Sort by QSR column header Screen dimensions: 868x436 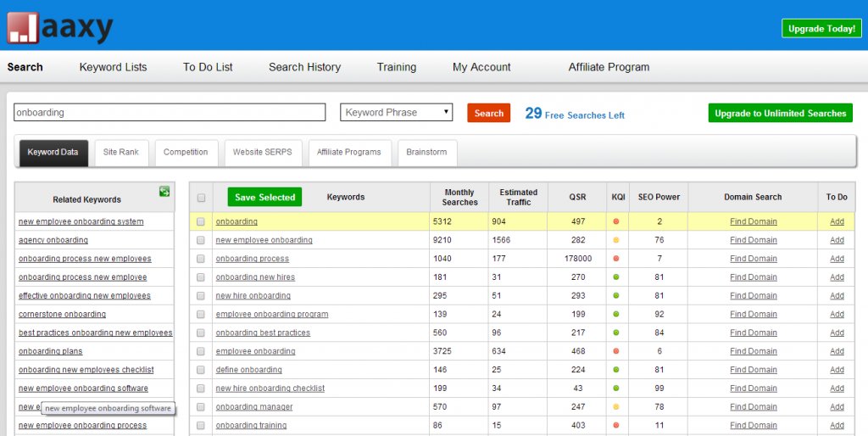point(577,198)
